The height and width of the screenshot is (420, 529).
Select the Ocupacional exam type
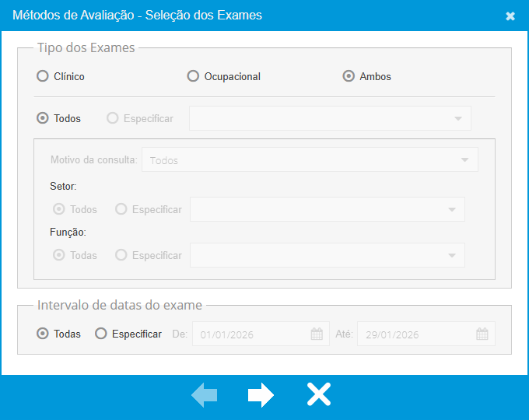click(x=193, y=76)
